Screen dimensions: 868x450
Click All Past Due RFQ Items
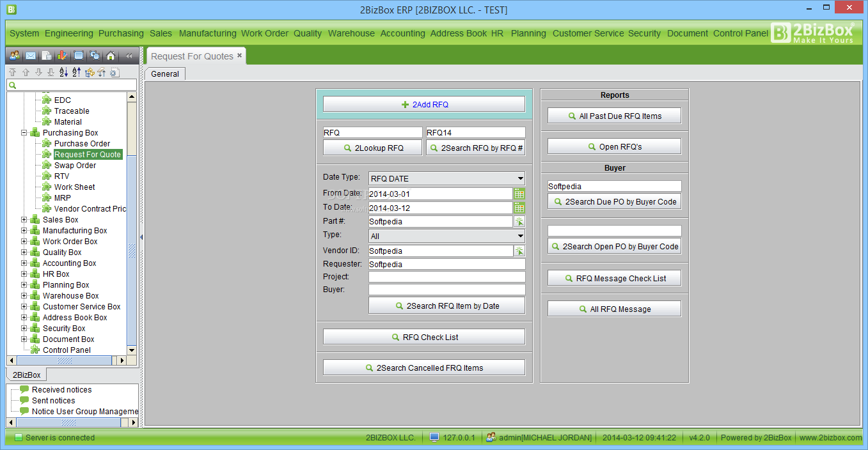pos(614,116)
